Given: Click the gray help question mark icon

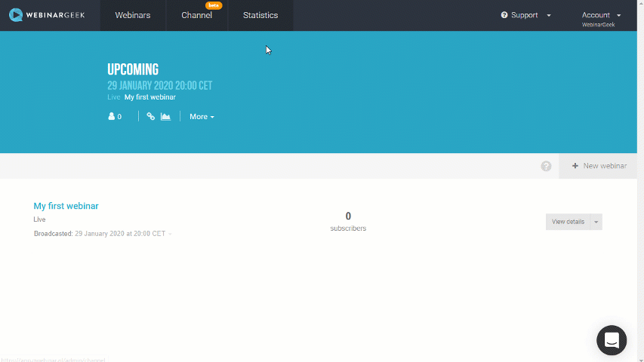Looking at the screenshot, I should (x=546, y=166).
